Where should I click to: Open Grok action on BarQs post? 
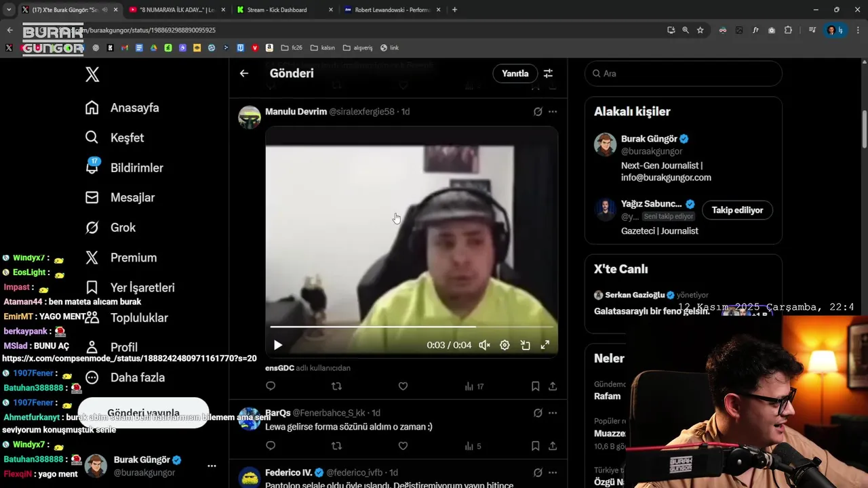click(x=538, y=413)
